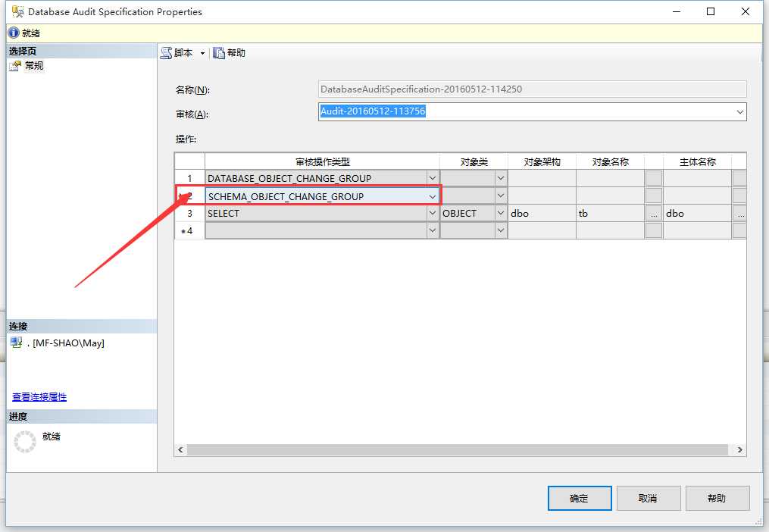Open row 2 object class dropdown
This screenshot has width=769, height=532.
[500, 196]
